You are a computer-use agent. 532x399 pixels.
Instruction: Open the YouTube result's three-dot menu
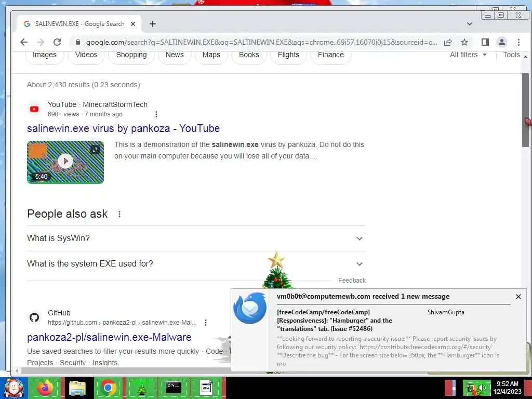point(156,114)
